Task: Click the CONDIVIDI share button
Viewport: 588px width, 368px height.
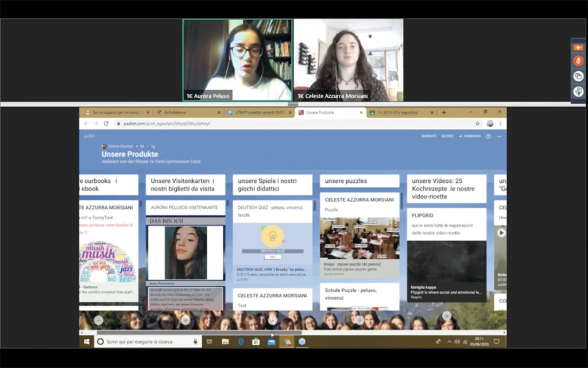Action: click(470, 136)
